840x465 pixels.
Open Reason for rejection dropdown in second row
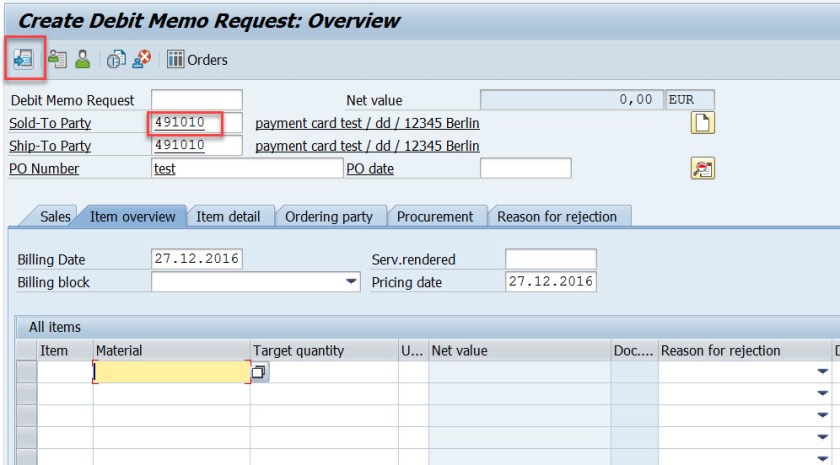pyautogui.click(x=822, y=393)
